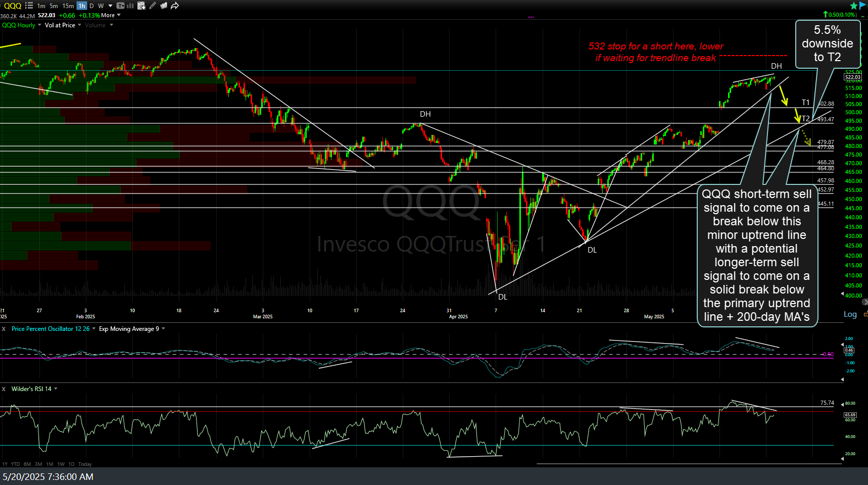Switch chart to Daily timeframe
868x485 pixels.
click(x=91, y=6)
